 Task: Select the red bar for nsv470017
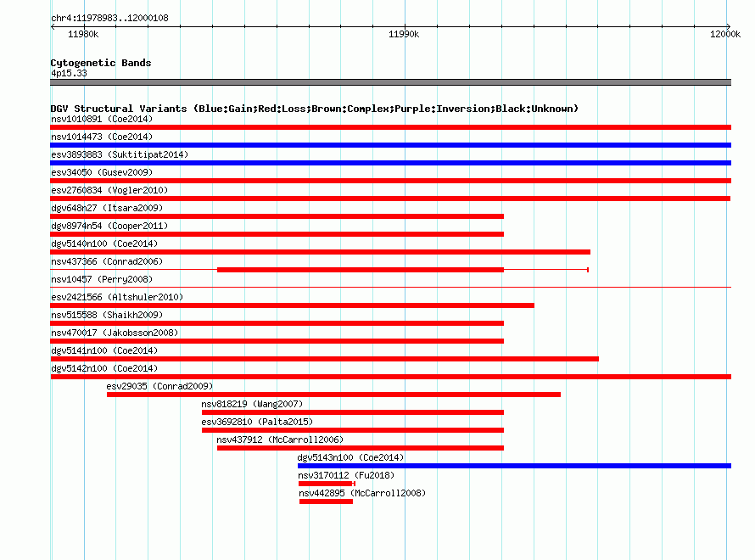277,341
